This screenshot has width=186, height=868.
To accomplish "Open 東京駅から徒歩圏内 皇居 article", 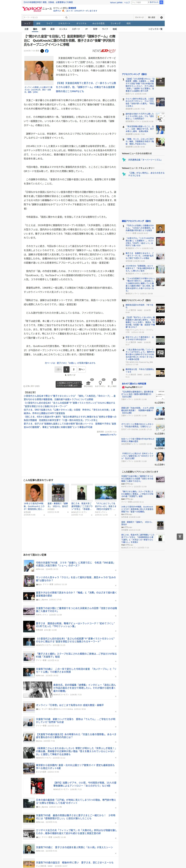I will 75,766.
